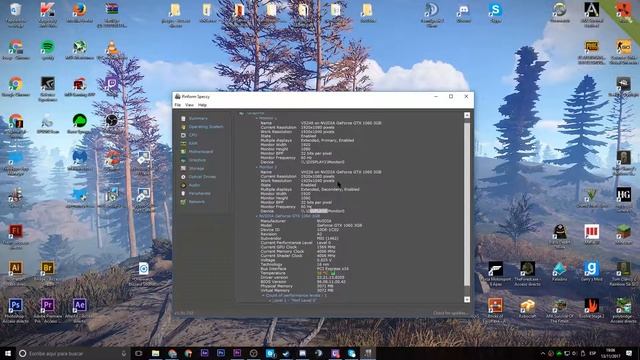
Task: Open Speccy's File menu
Action: pyautogui.click(x=178, y=105)
